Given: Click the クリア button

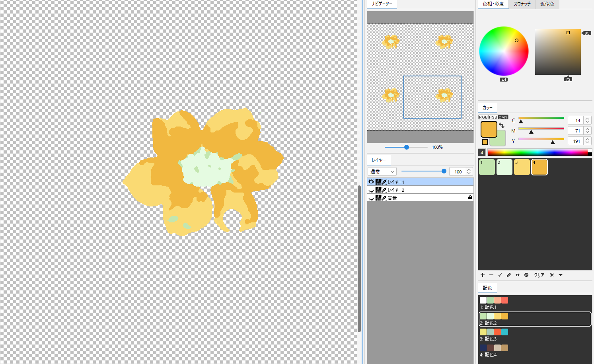Looking at the screenshot, I should coord(539,275).
